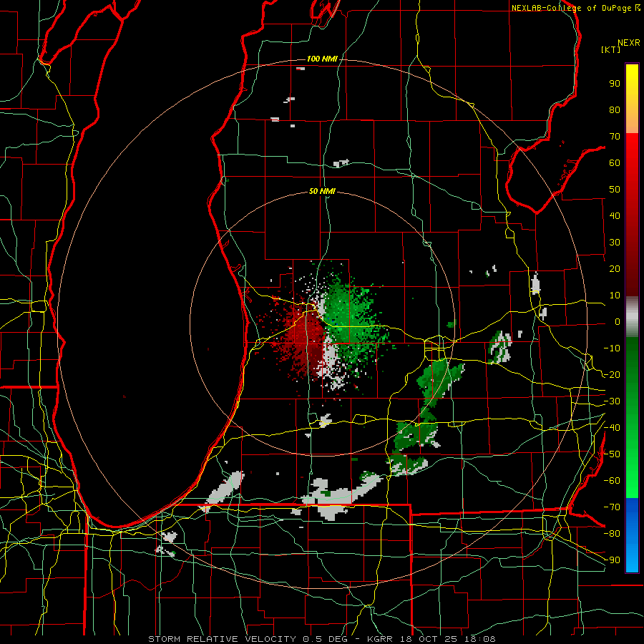Click the -60 value on the velocity scale
Viewport: 644px width, 644px height.
point(612,481)
